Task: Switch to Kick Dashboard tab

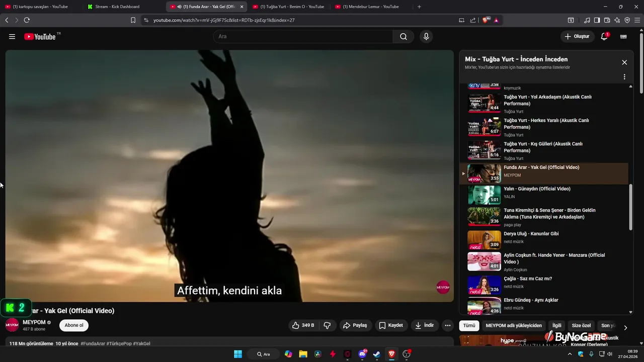Action: 124,7
